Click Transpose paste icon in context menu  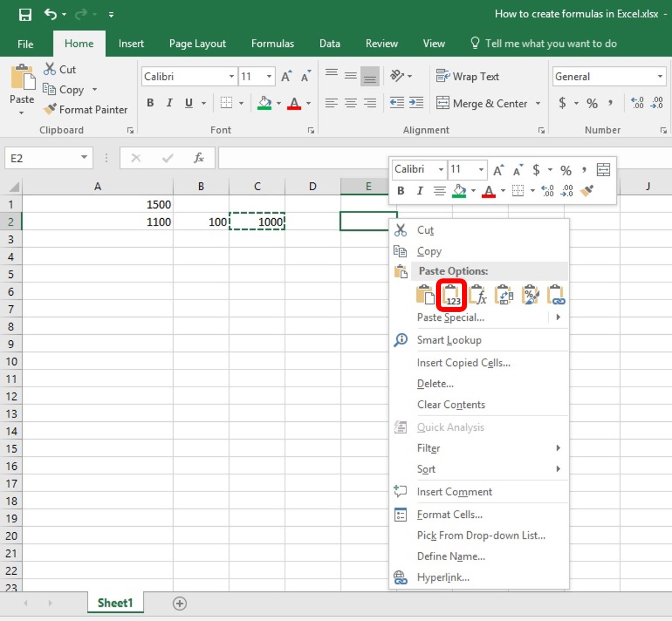point(504,295)
